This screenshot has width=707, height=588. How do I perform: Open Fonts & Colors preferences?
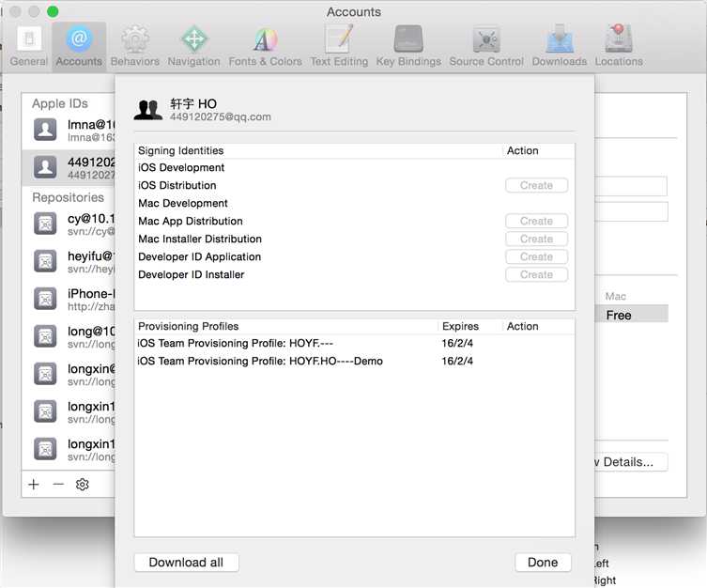click(x=265, y=46)
